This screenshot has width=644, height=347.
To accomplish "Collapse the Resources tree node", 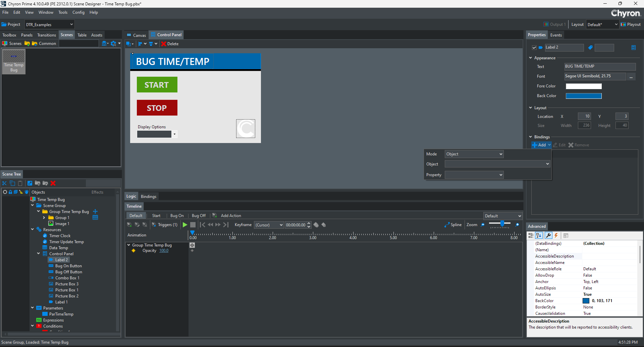I will pos(33,229).
